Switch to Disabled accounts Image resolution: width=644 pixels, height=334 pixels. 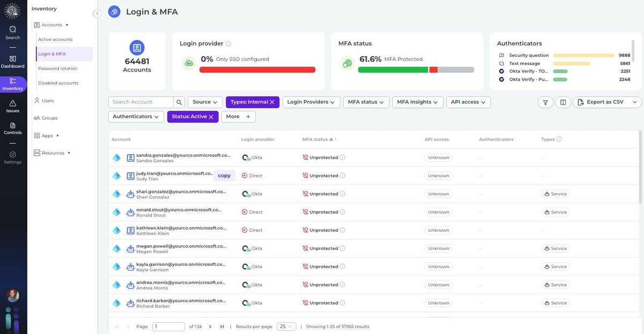point(57,82)
